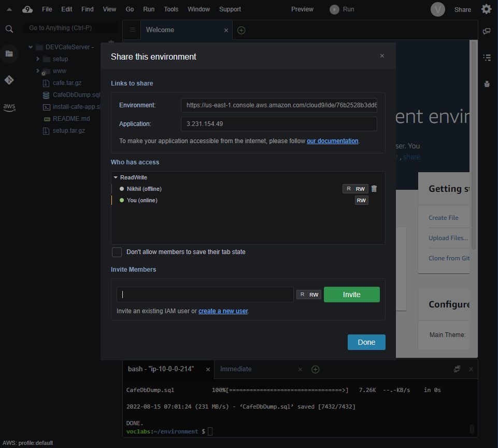Collapse the menu bar with the up arrow
498x448 pixels.
[9, 9]
